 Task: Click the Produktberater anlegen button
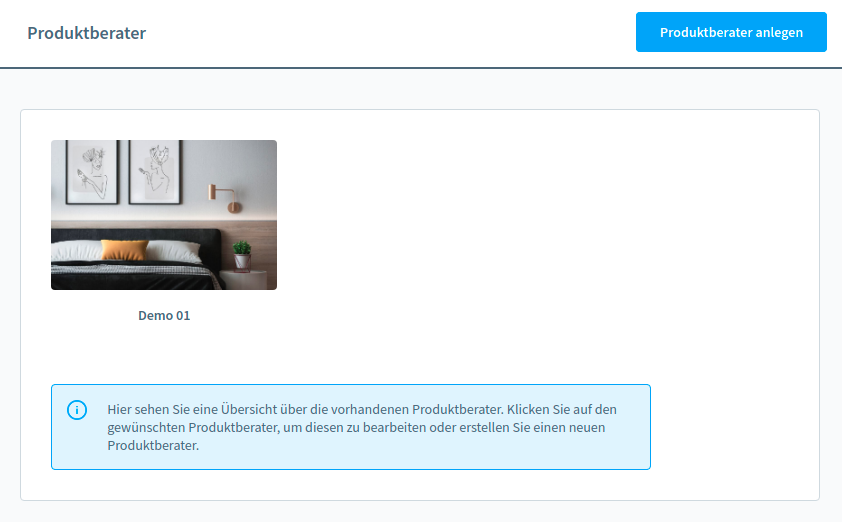pyautogui.click(x=731, y=32)
